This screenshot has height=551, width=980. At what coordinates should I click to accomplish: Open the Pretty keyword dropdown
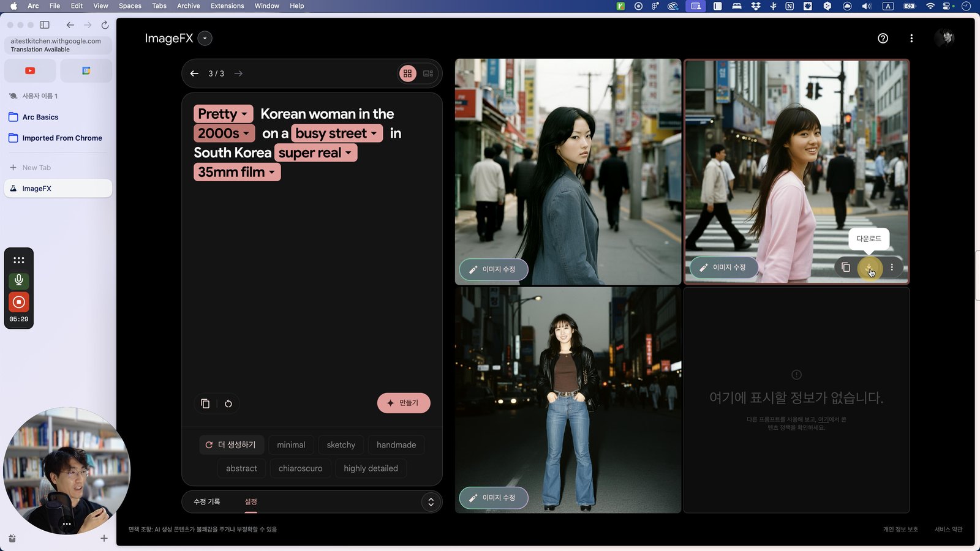pos(224,114)
